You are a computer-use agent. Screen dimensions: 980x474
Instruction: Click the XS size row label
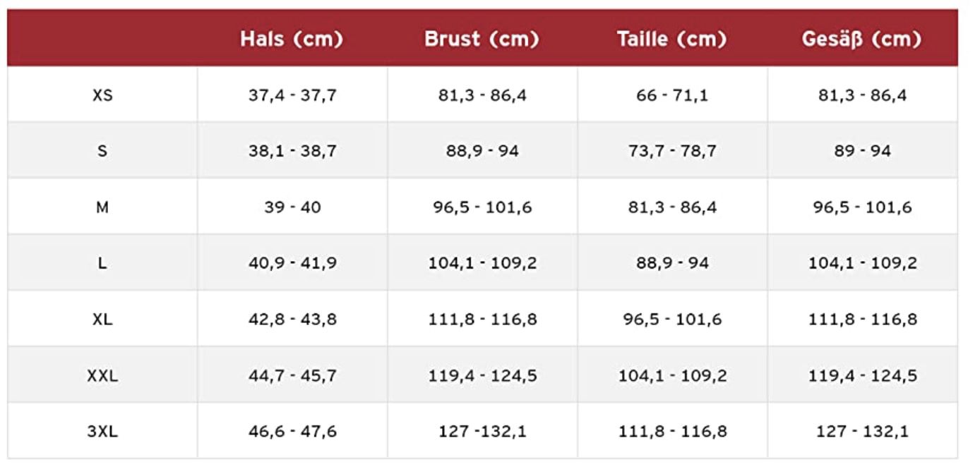point(102,95)
